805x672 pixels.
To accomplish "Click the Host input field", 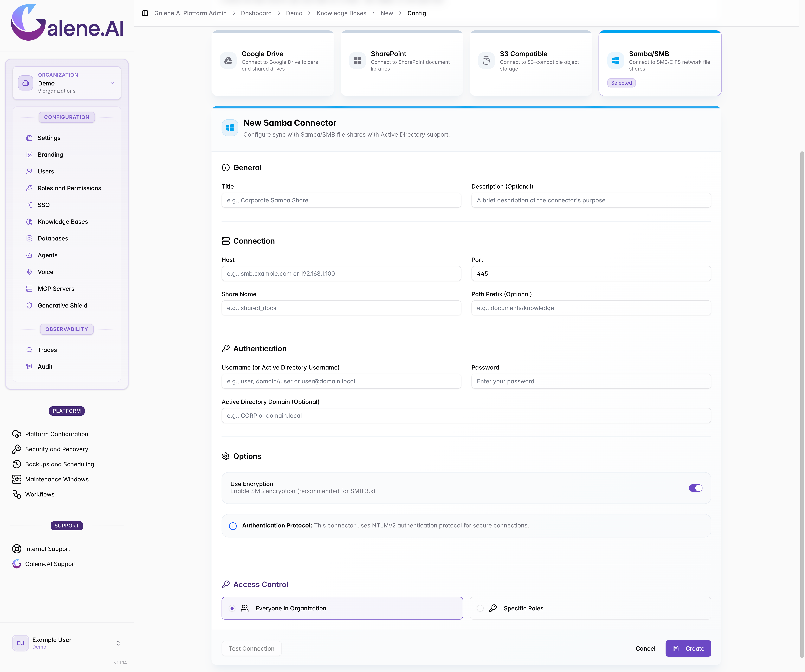I will click(341, 274).
